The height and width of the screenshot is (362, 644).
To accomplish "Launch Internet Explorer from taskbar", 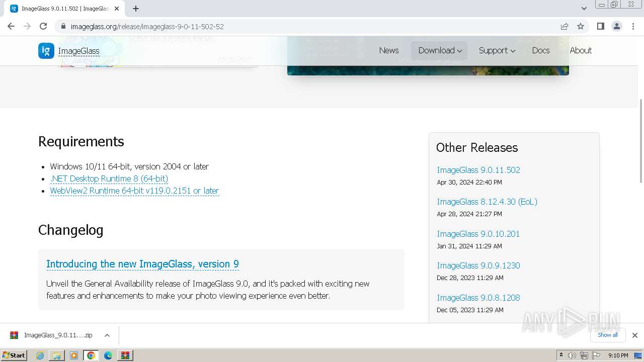I will (40, 355).
